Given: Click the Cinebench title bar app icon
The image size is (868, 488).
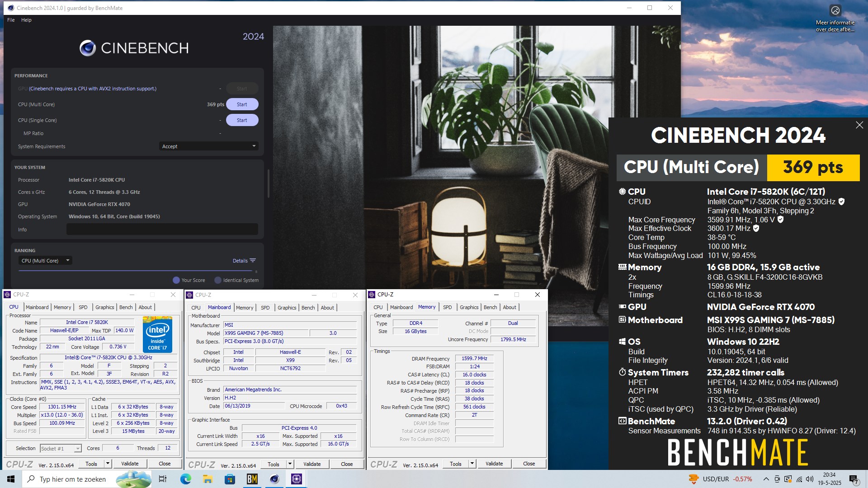Looking at the screenshot, I should pyautogui.click(x=11, y=8).
